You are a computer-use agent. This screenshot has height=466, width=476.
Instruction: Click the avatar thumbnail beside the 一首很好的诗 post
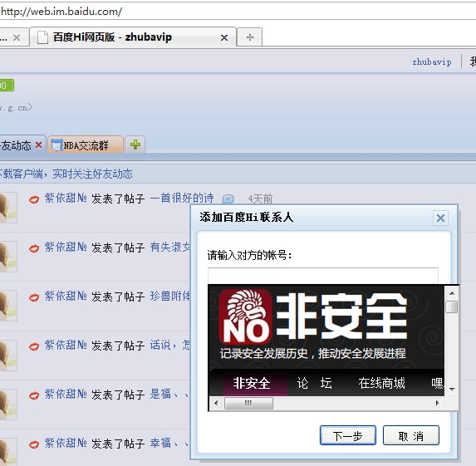(8, 208)
